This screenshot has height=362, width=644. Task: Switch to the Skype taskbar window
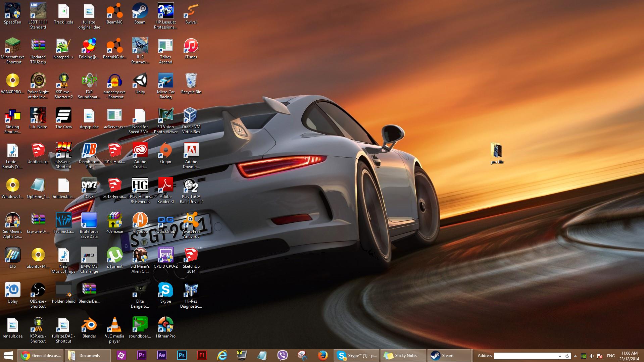pyautogui.click(x=357, y=356)
